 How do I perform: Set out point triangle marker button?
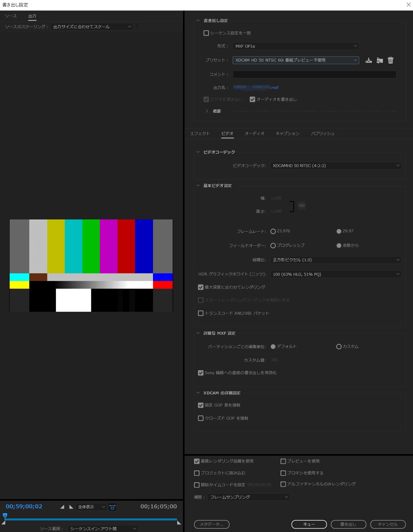click(71, 507)
